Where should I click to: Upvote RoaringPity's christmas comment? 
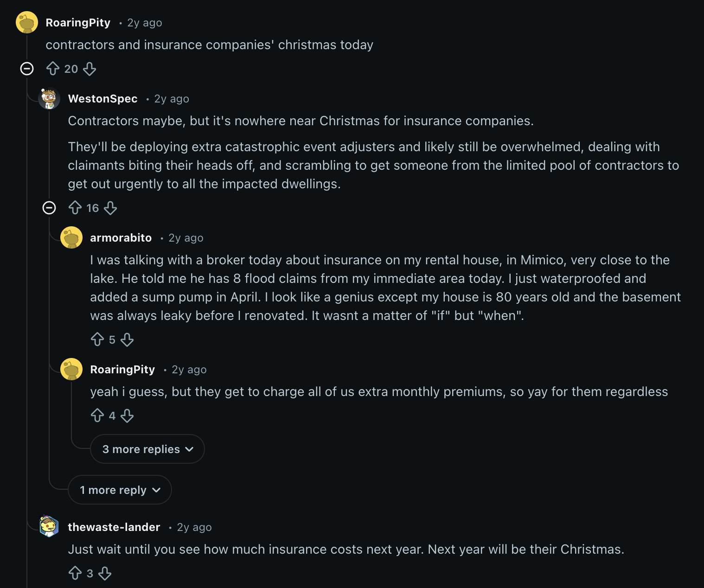pyautogui.click(x=53, y=69)
